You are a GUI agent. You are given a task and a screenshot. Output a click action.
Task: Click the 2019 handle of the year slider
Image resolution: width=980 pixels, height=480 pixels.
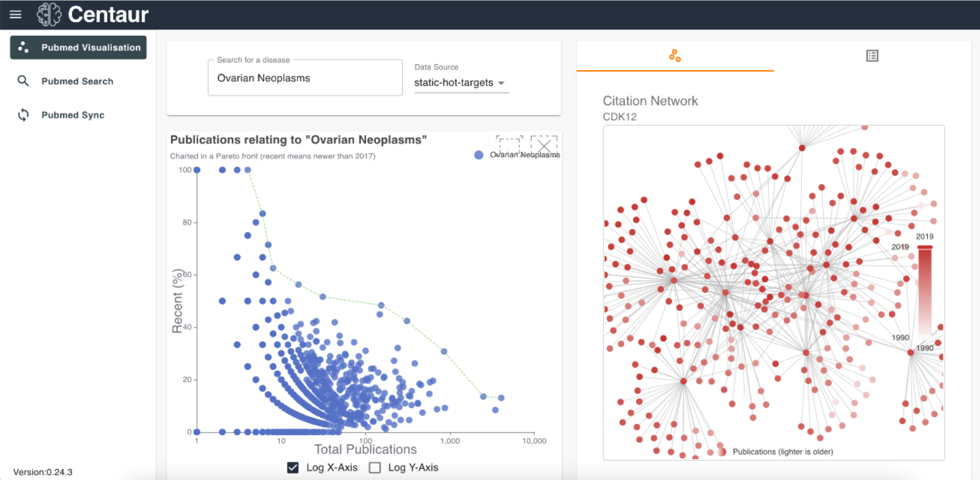click(x=925, y=247)
